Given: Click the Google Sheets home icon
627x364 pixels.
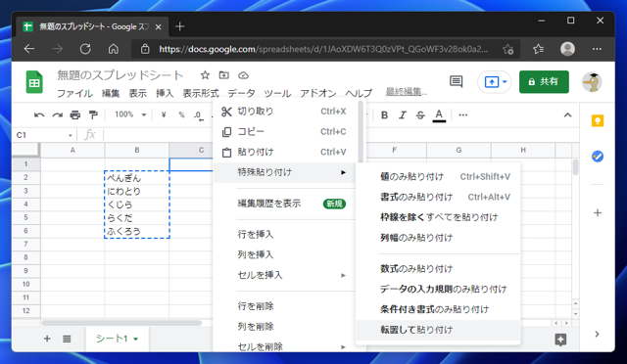Looking at the screenshot, I should tap(34, 82).
